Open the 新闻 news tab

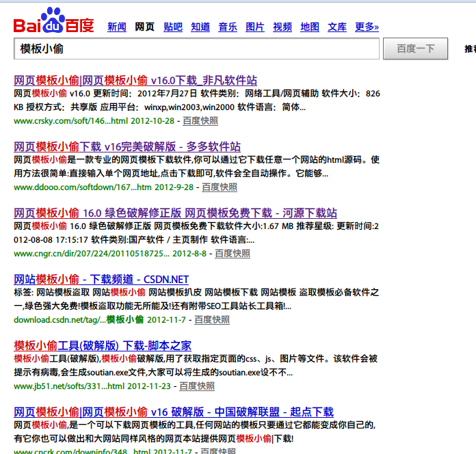117,27
